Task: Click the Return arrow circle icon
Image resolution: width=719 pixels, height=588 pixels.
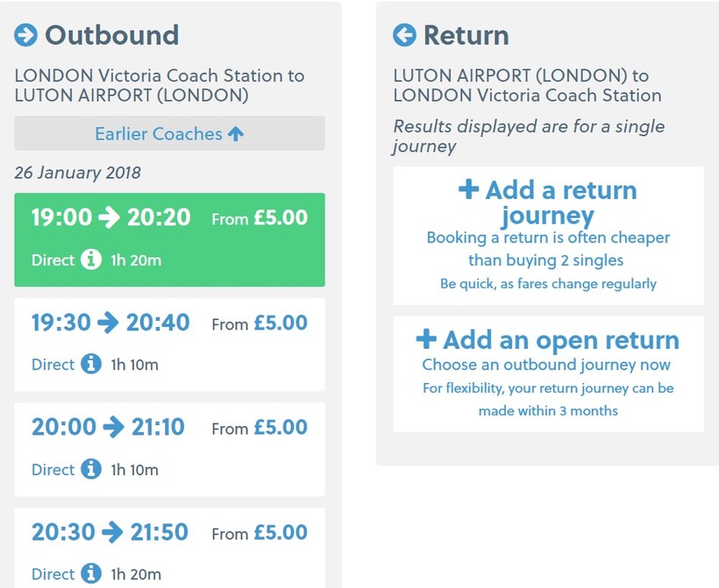Action: coord(404,35)
